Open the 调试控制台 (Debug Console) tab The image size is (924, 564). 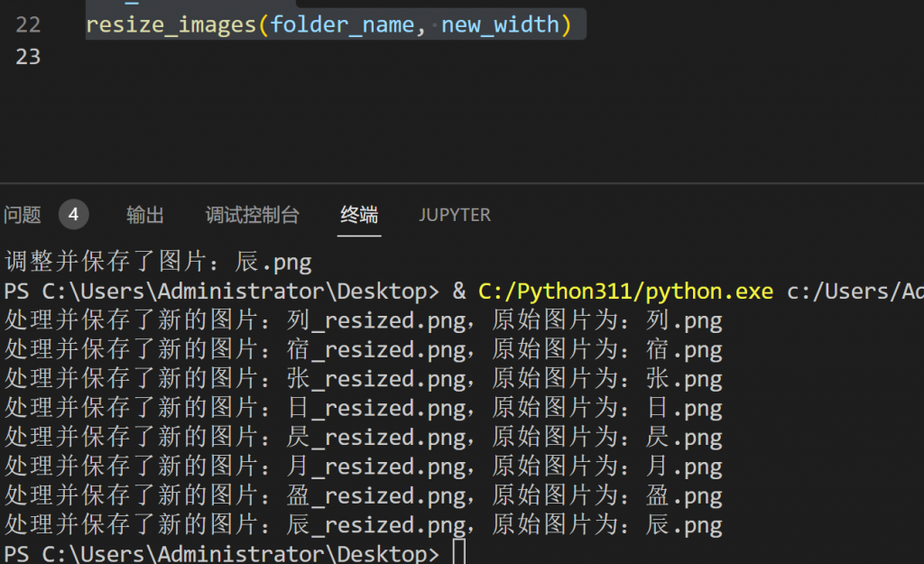click(253, 215)
